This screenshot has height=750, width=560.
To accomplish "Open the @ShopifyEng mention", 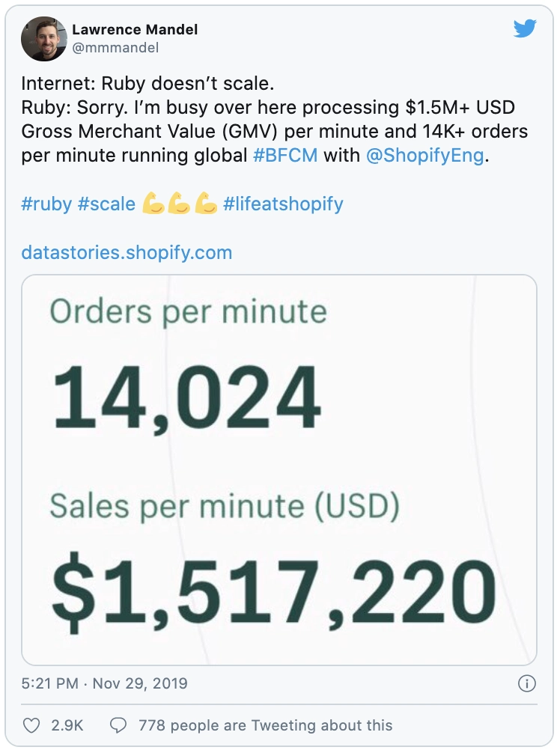I will coord(425,156).
